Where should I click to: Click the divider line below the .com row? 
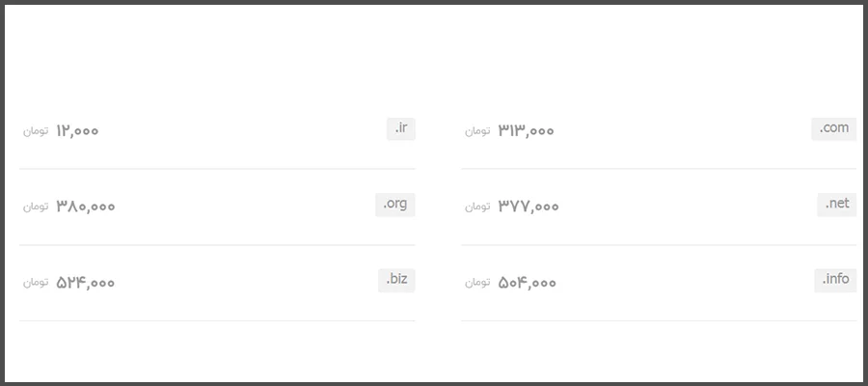click(x=659, y=169)
